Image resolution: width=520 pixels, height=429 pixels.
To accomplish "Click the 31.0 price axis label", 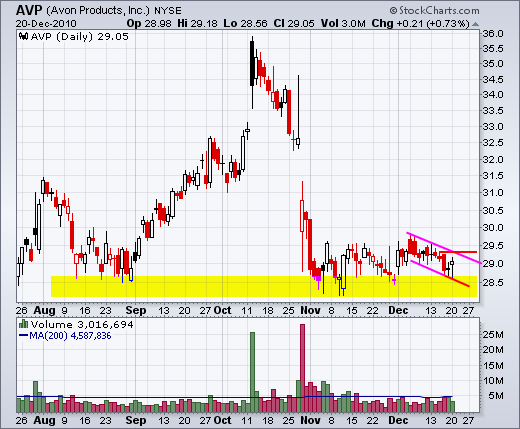I will 493,193.
